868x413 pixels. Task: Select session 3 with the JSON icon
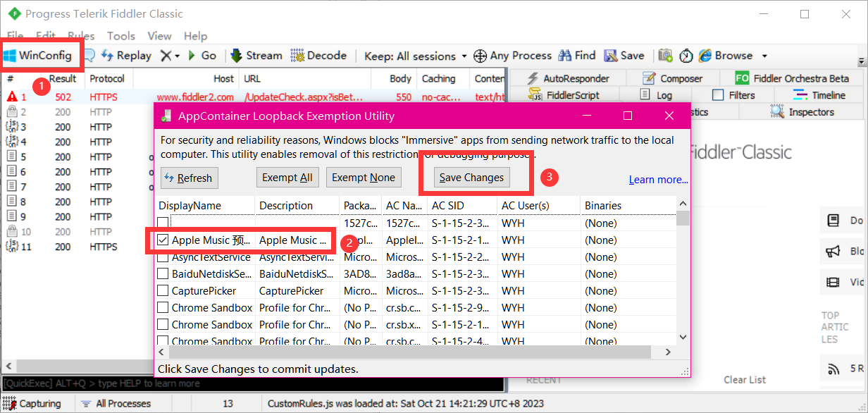point(12,127)
